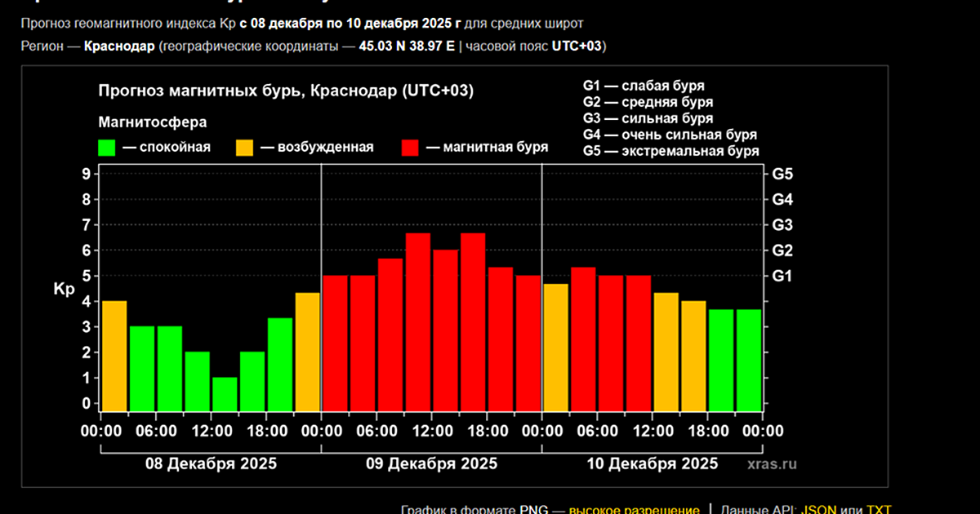Select the '09 Декабря 2025' date label
The height and width of the screenshot is (514, 980).
pos(431,463)
